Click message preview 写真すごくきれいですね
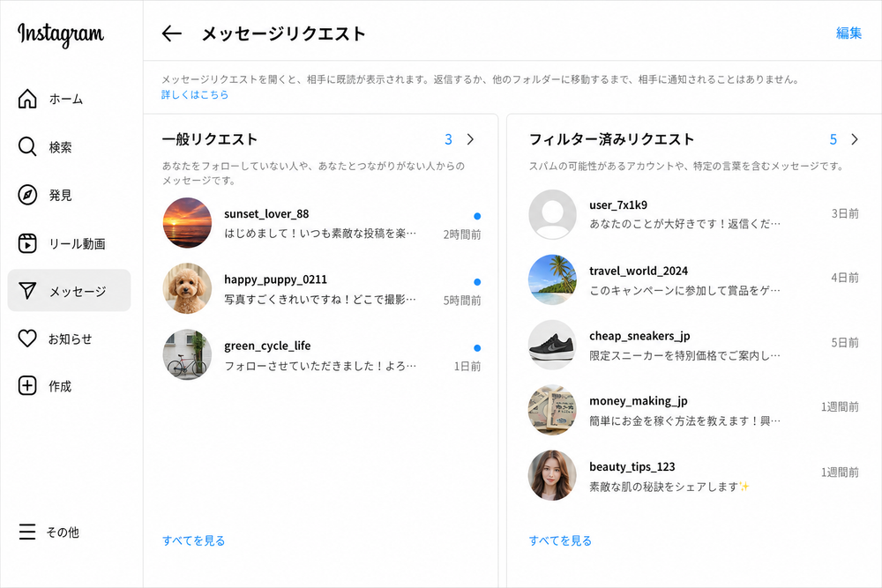The image size is (882, 588). pyautogui.click(x=320, y=299)
